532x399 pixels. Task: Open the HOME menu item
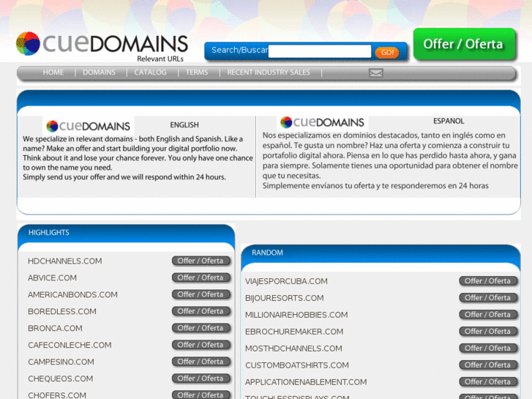pos(53,72)
